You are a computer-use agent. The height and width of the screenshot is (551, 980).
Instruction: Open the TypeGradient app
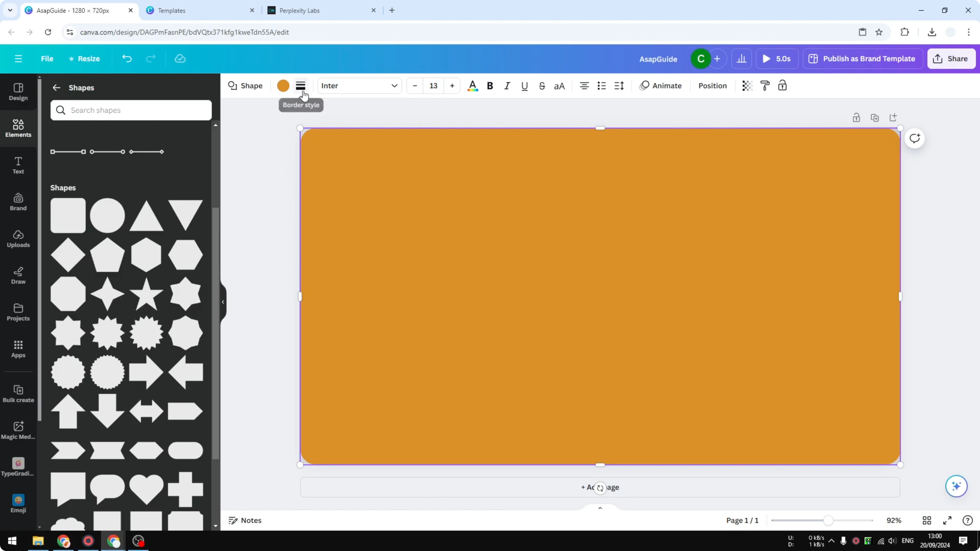point(18,467)
